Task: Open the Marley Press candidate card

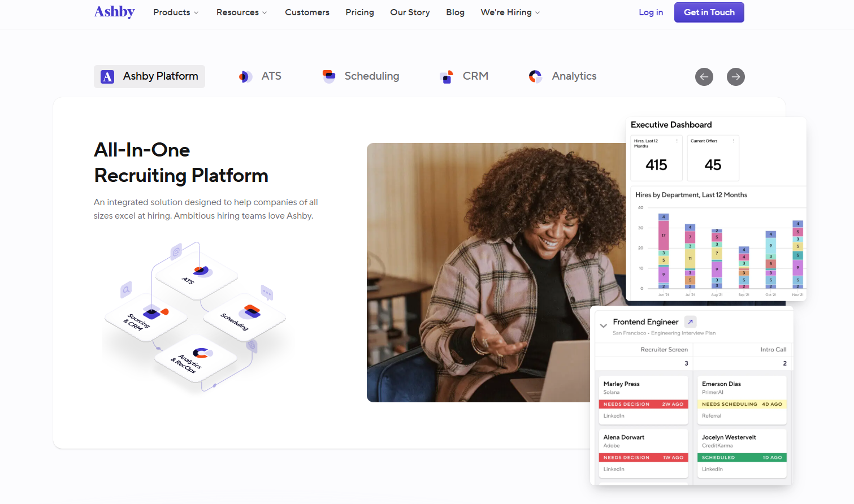Action: pos(643,400)
